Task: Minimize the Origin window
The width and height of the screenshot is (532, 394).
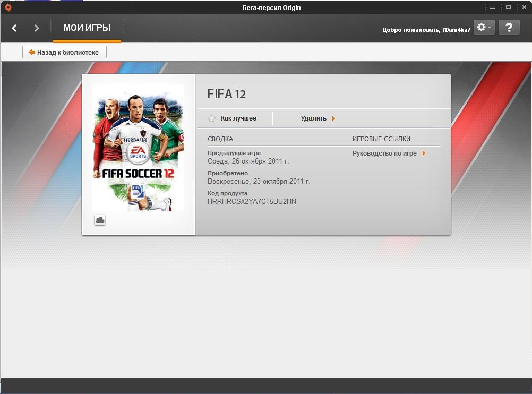Action: [492, 7]
